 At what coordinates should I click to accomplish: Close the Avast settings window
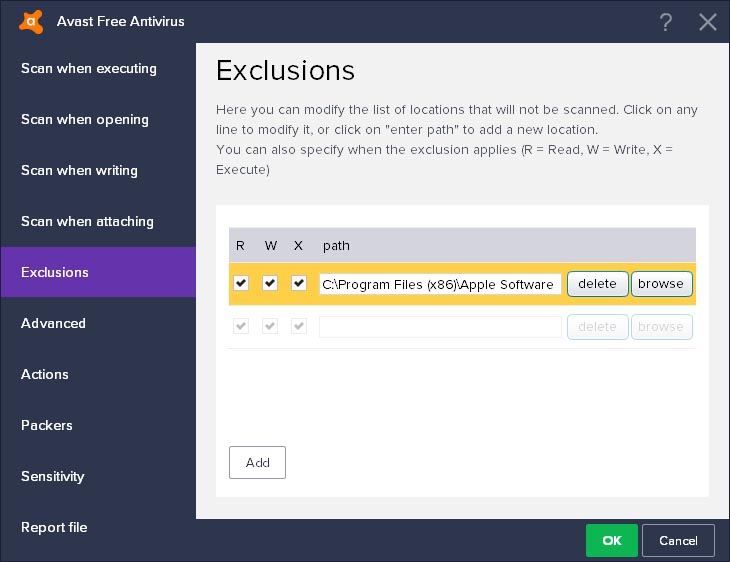tap(707, 22)
